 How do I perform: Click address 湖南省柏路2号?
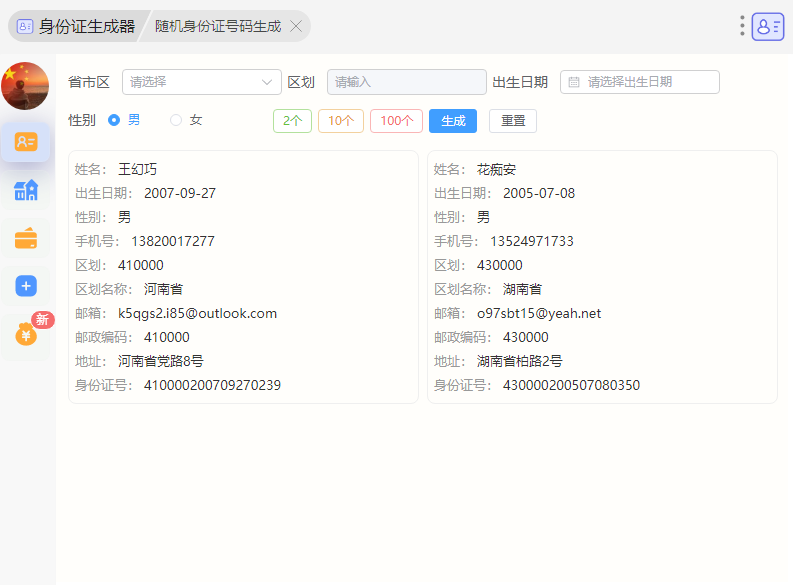coord(520,361)
